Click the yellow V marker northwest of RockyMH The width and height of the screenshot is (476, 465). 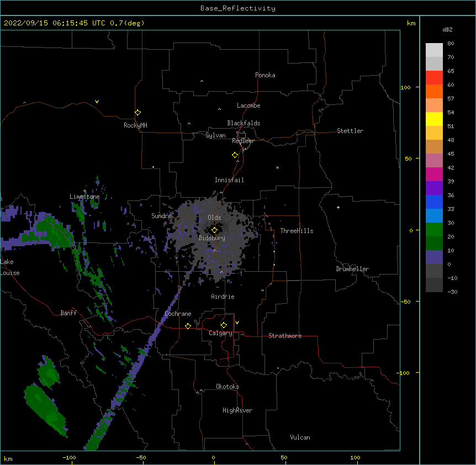click(x=97, y=102)
